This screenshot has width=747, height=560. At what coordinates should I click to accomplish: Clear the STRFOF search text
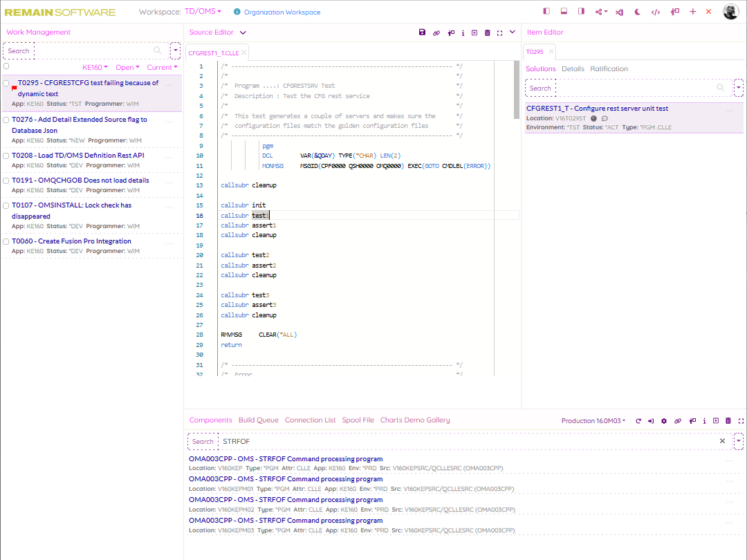coord(722,441)
